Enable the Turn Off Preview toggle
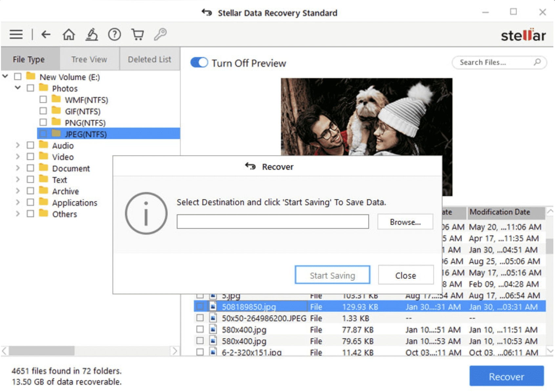Viewport: 555px width, 392px height. pos(199,62)
